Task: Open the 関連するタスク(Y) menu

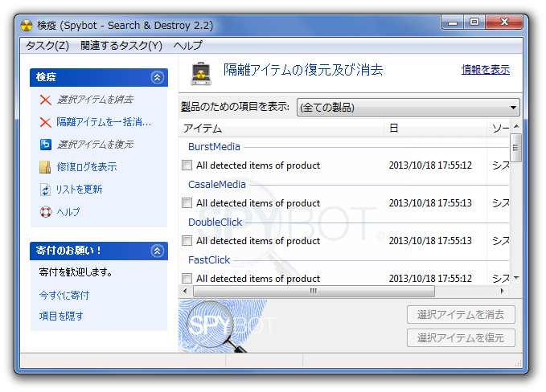Action: 121,46
